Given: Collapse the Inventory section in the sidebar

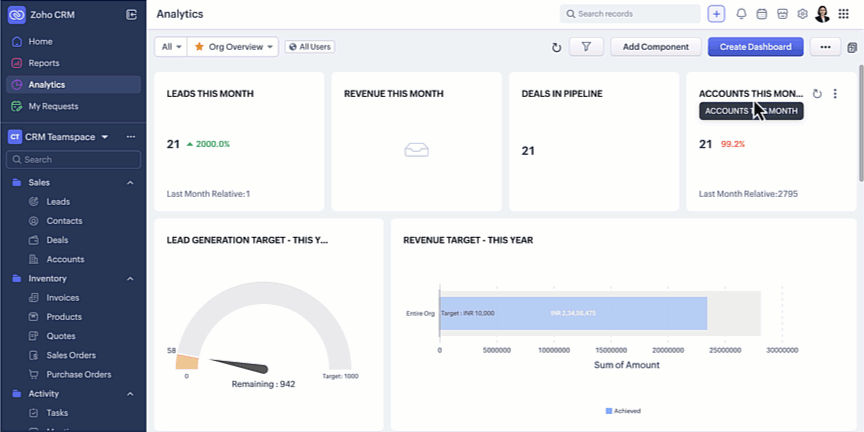Looking at the screenshot, I should [130, 279].
